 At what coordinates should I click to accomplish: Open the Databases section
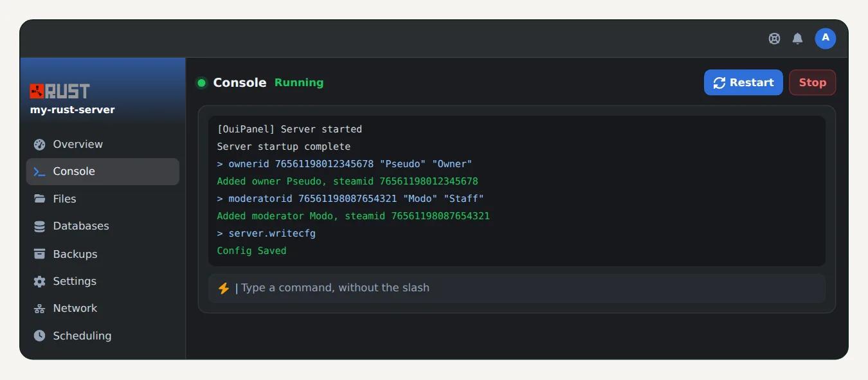click(103, 226)
